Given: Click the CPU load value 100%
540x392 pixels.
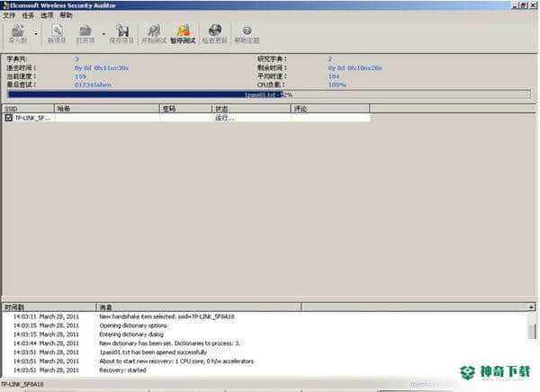Looking at the screenshot, I should pos(337,85).
